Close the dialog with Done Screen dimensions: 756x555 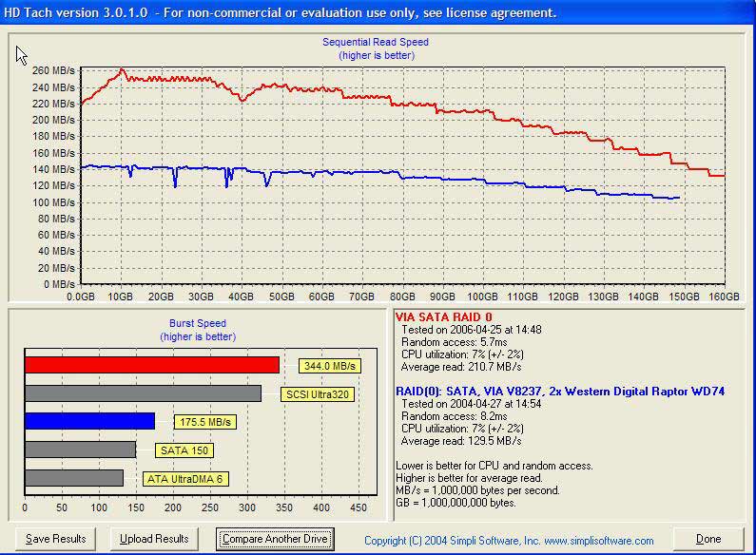708,539
